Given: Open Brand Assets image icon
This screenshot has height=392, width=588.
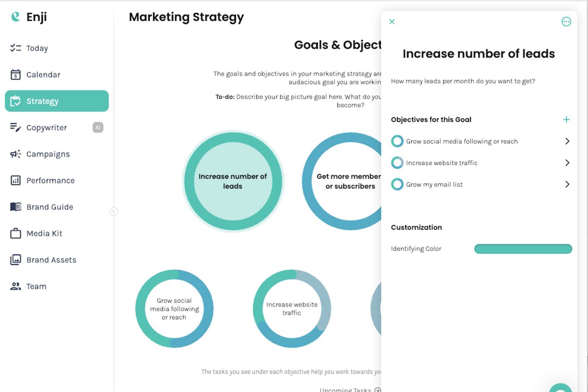Looking at the screenshot, I should 15,259.
